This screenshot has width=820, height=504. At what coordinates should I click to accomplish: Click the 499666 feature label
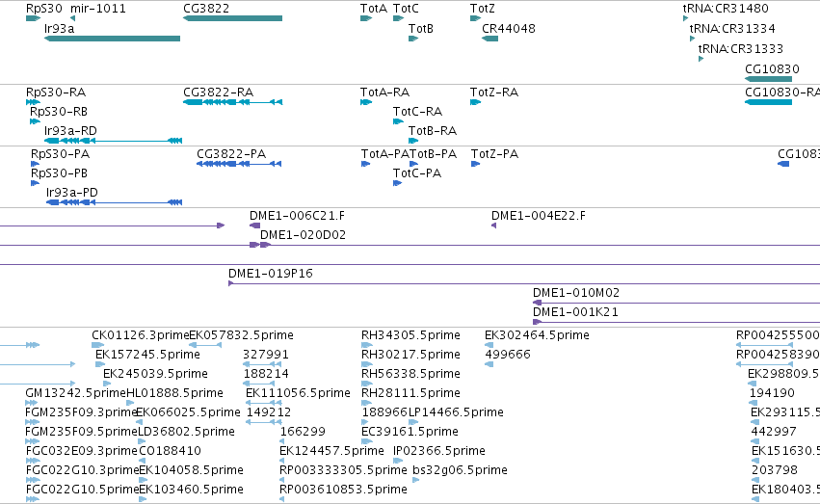pos(508,355)
